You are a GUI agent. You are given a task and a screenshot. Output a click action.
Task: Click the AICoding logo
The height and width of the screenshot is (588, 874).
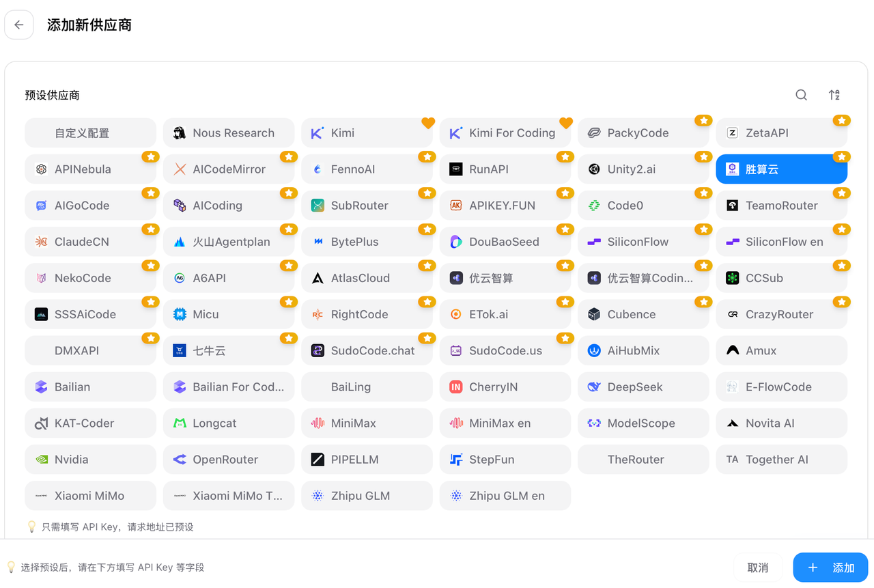coord(180,206)
